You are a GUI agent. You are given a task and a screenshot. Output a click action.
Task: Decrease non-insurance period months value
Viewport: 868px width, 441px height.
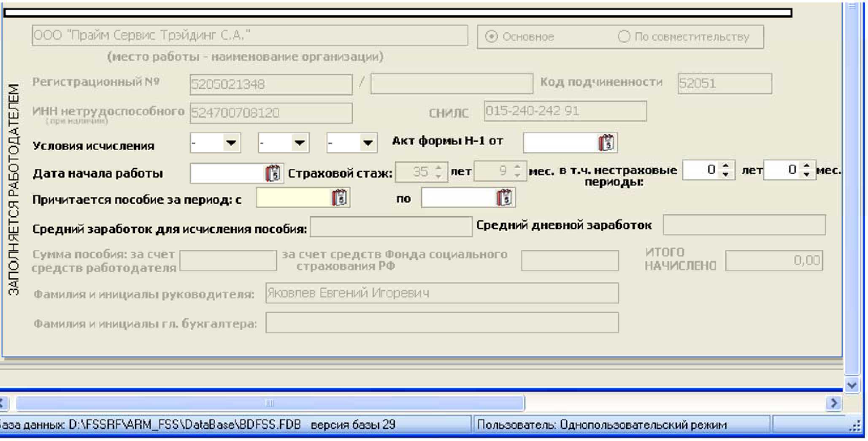tap(807, 174)
